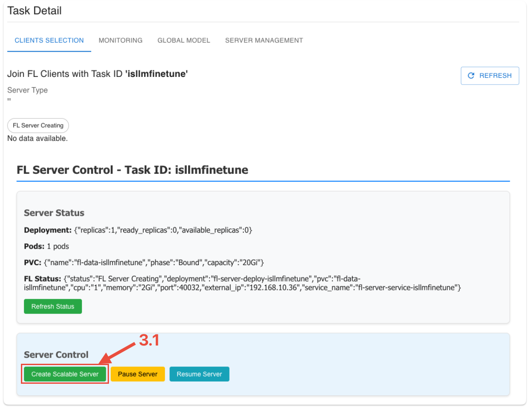Click the circular refresh icon at top right
532x410 pixels.
[x=472, y=76]
